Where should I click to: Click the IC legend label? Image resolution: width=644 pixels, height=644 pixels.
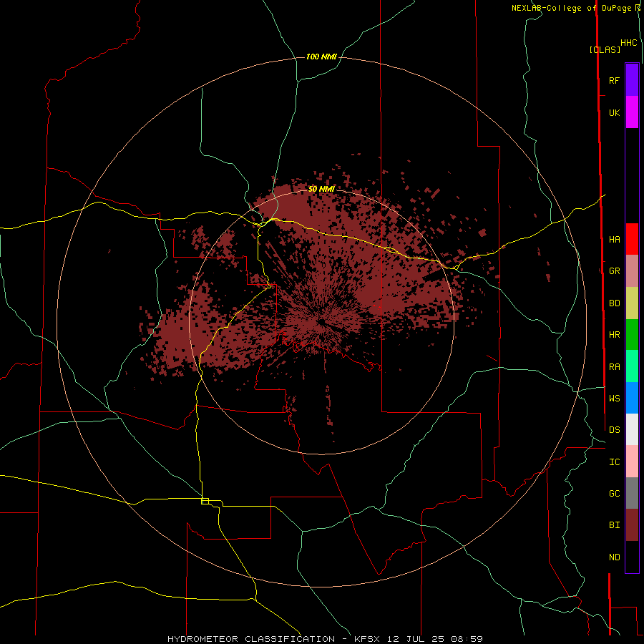click(614, 462)
